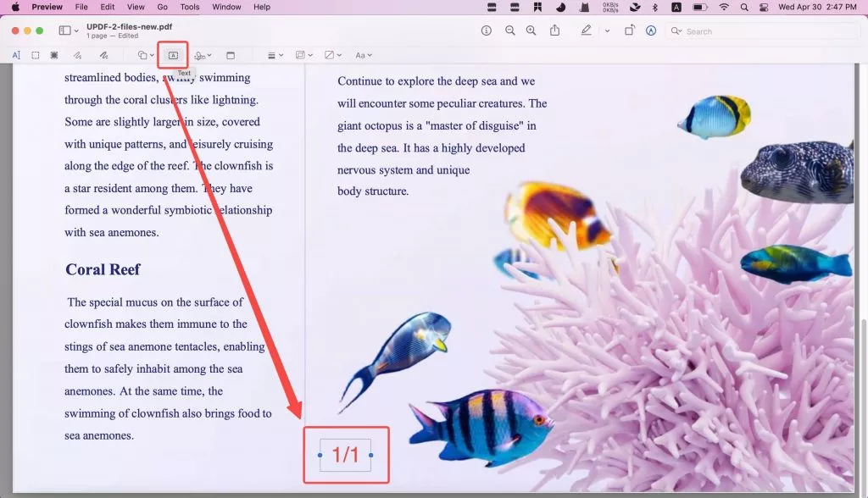Click the Share icon
This screenshot has height=498, width=868.
(555, 30)
